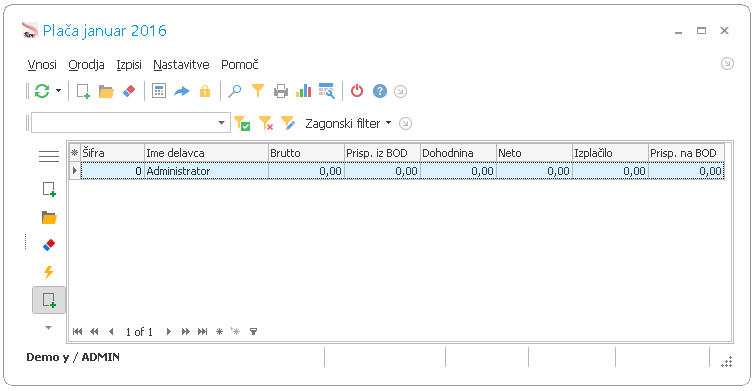Viewport: 752px width, 391px height.
Task: Go to previous page navigator button
Action: pos(94,332)
